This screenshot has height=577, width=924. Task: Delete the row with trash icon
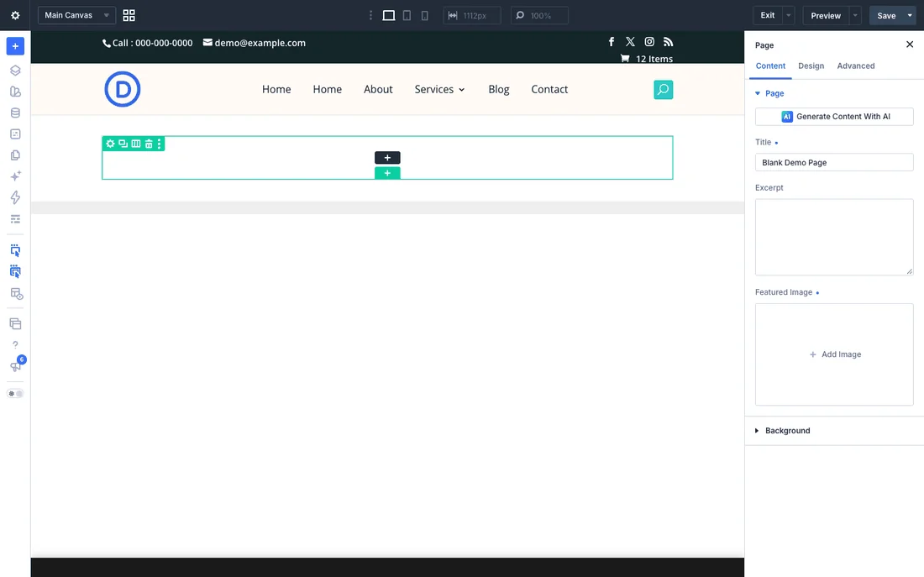pos(149,144)
